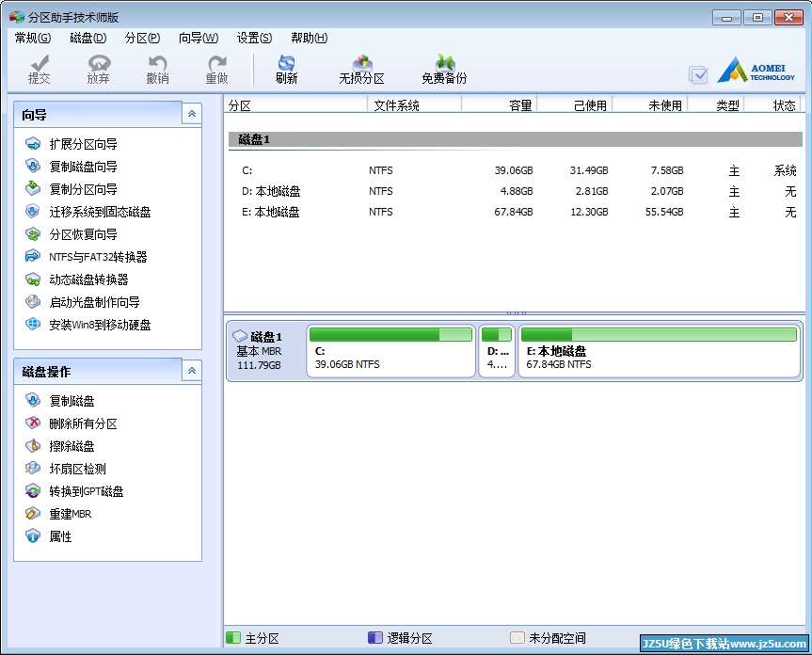Sort by the 分区 column header
812x655 pixels.
pyautogui.click(x=295, y=105)
